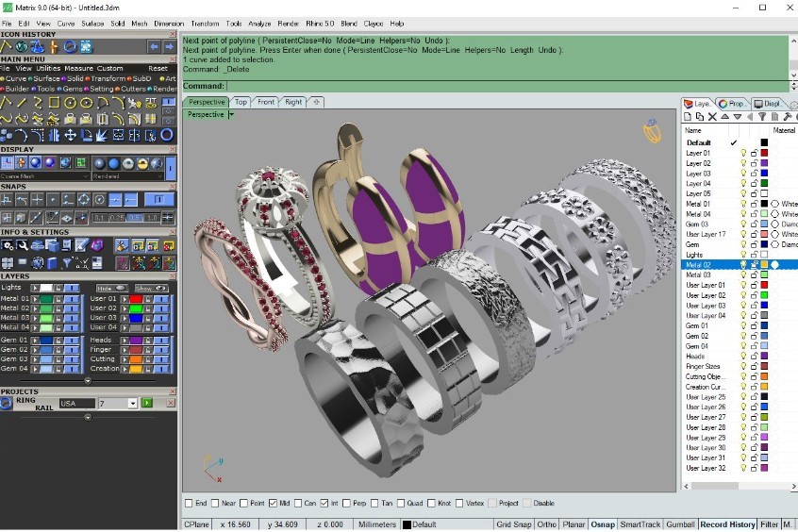798x532 pixels.
Task: Click the magnifier icon in Info & Settings
Action: pyautogui.click(x=23, y=245)
